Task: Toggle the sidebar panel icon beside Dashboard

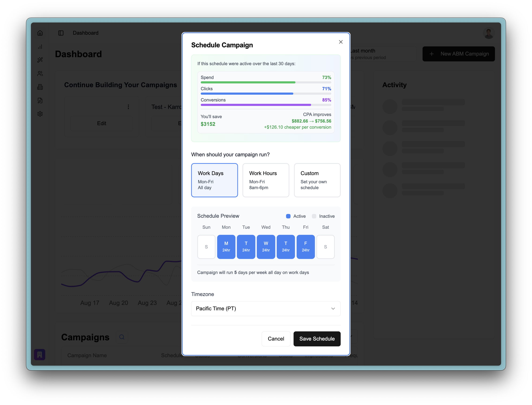Action: [x=61, y=33]
